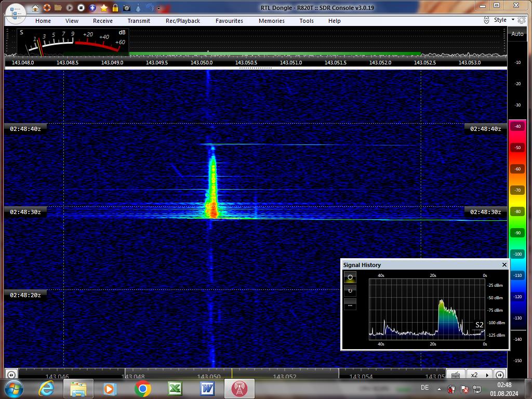Viewport: 532px width, 399px height.
Task: Open Word from taskbar
Action: (207, 389)
